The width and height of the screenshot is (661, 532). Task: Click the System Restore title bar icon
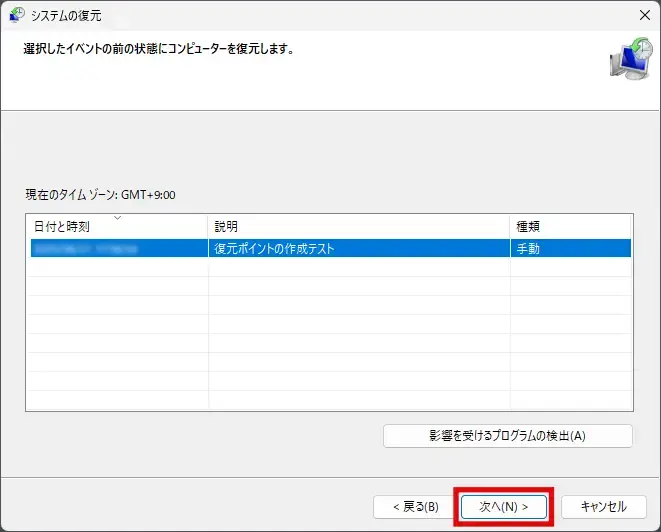click(17, 15)
